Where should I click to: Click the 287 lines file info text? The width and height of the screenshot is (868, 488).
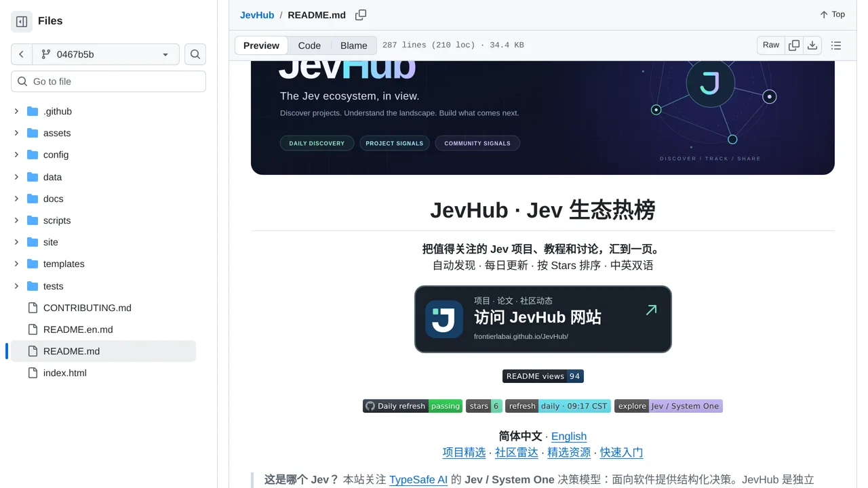click(x=453, y=45)
